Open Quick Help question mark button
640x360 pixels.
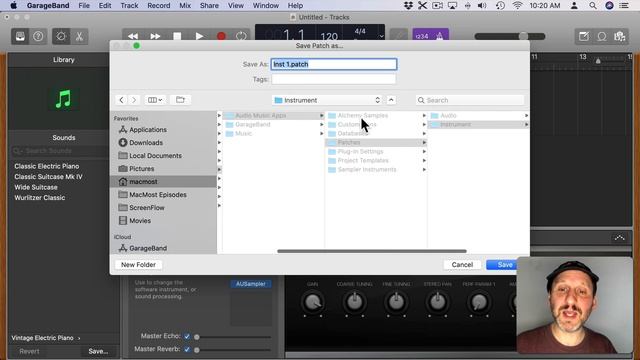(38, 37)
